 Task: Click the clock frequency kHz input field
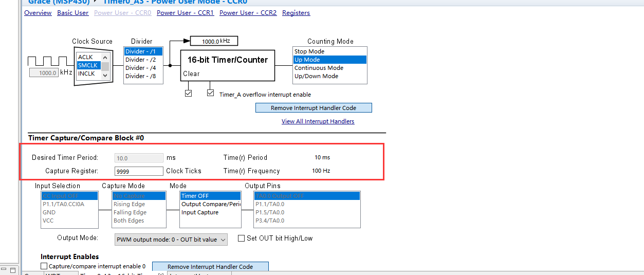point(44,73)
